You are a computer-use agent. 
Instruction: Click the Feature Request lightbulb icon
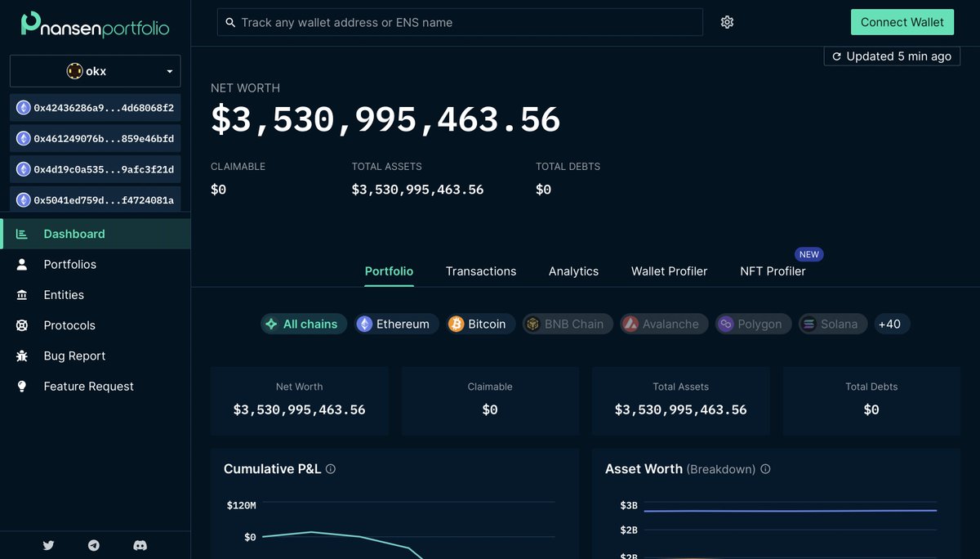point(22,387)
